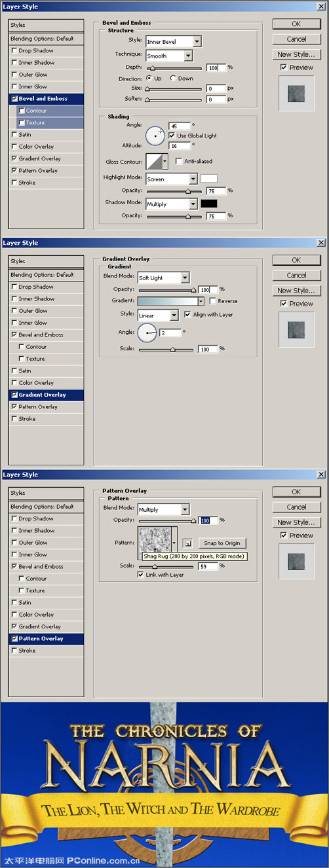This screenshot has width=329, height=868.
Task: Click Cancel in the Bevel and Emboss dialog
Action: pyautogui.click(x=296, y=39)
